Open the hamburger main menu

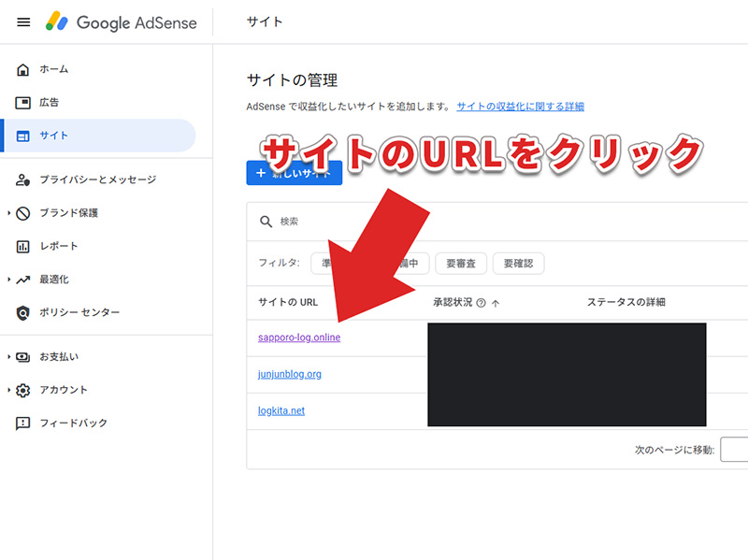[23, 22]
